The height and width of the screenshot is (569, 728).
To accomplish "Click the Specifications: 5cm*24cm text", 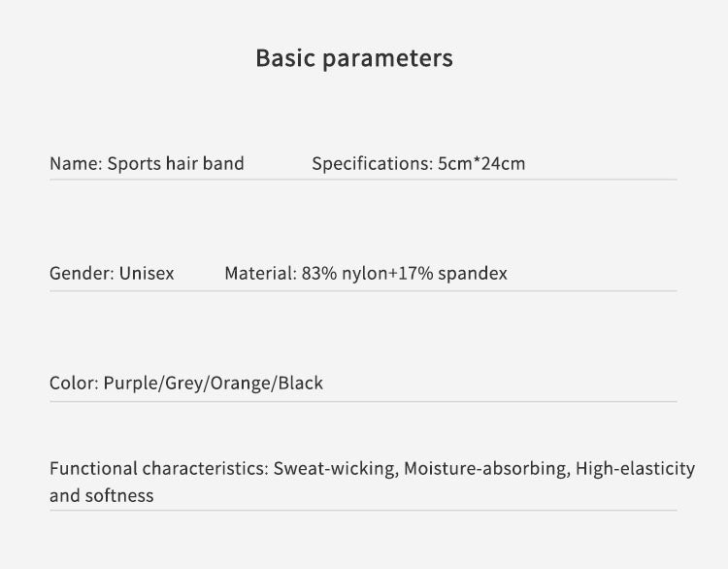I will point(418,164).
